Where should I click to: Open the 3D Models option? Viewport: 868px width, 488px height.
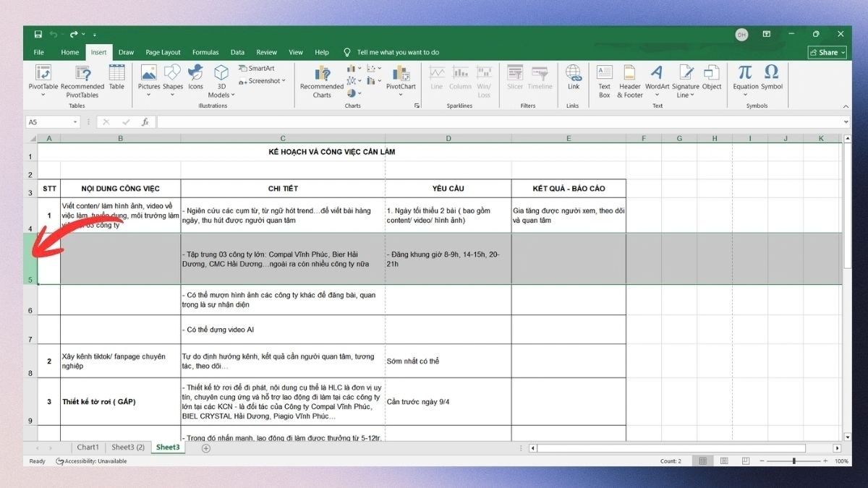221,80
